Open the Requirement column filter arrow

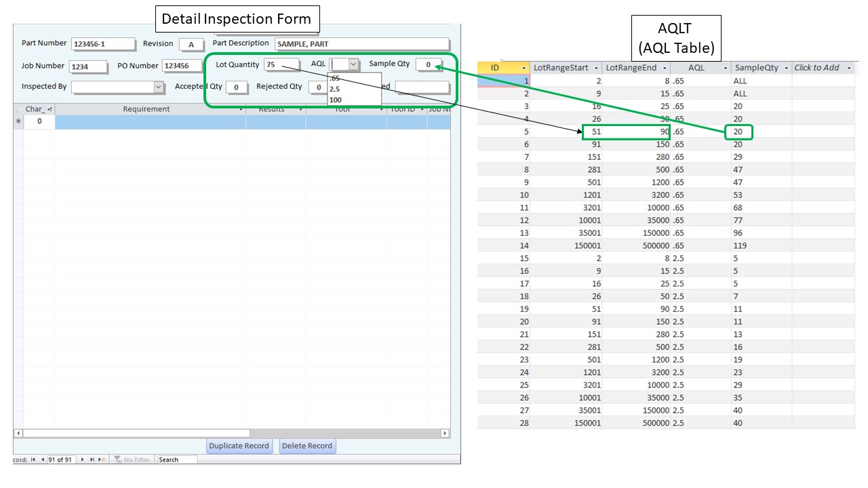241,109
